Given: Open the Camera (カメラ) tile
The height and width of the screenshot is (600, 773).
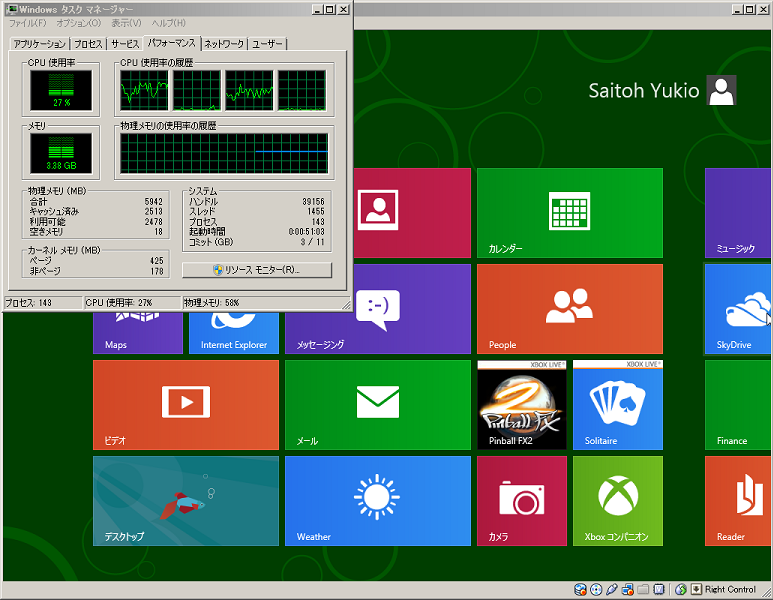Looking at the screenshot, I should tap(521, 500).
